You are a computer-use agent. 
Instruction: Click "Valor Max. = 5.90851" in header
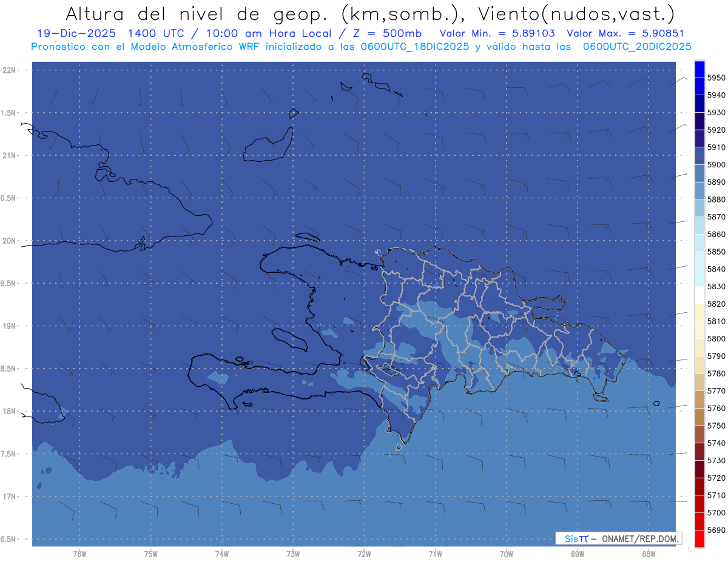click(x=625, y=33)
